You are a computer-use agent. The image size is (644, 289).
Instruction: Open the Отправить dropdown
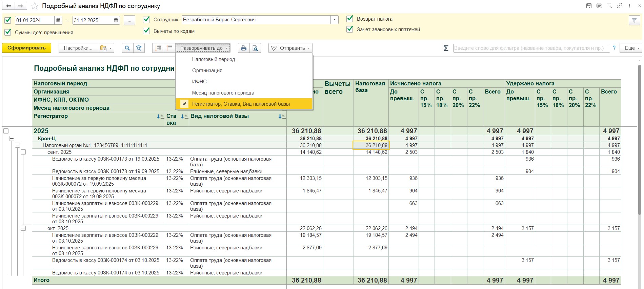click(x=290, y=48)
